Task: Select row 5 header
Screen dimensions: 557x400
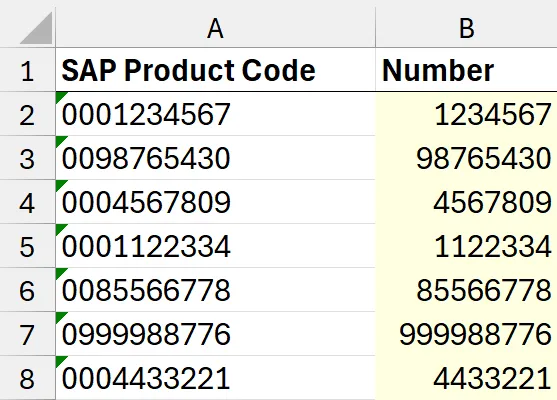Action: click(27, 246)
